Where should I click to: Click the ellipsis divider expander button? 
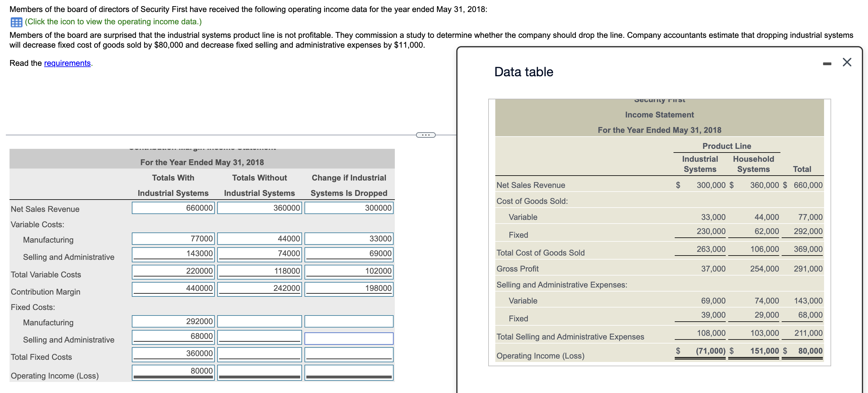click(x=426, y=135)
